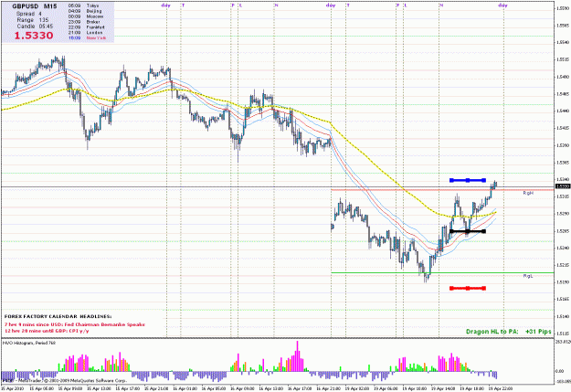Select the Beijing clock row
Screen dimensions: 571x392
coord(84,11)
